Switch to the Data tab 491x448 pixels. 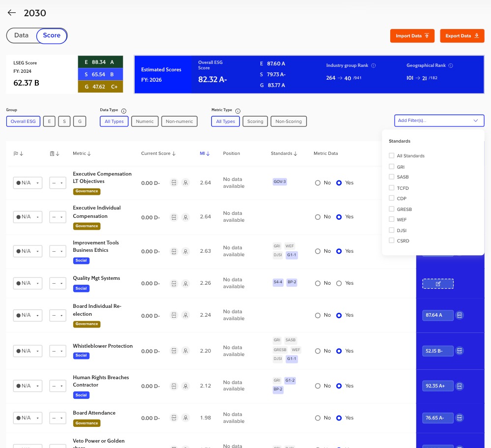click(x=21, y=35)
